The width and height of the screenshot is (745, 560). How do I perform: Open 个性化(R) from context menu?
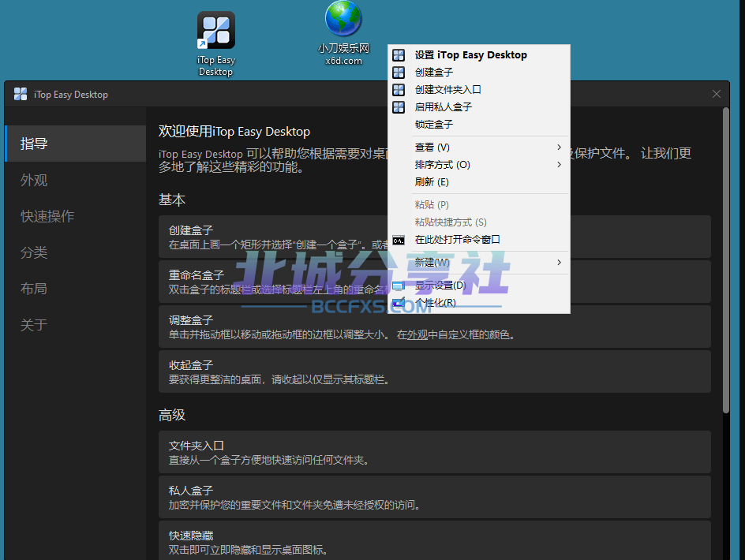(479, 303)
